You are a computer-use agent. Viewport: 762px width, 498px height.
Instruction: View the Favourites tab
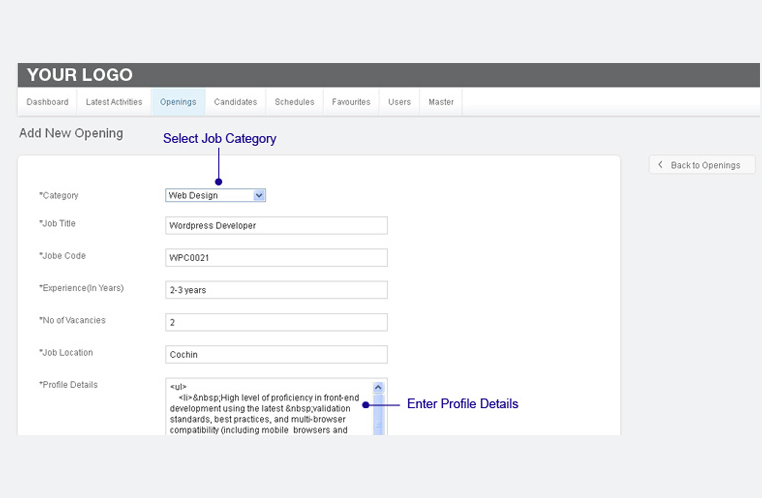[351, 102]
